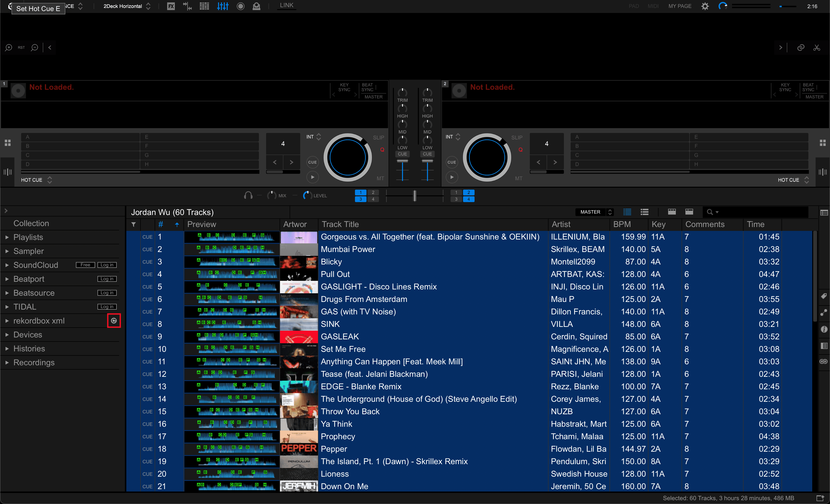Sort tracks by BPM column
This screenshot has width=830, height=504.
(629, 224)
